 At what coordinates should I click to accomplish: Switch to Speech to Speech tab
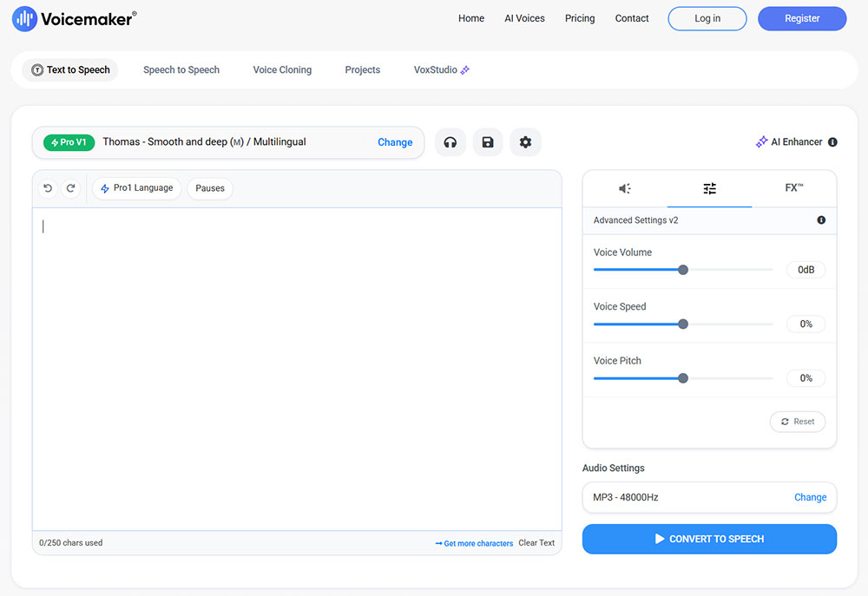point(181,69)
